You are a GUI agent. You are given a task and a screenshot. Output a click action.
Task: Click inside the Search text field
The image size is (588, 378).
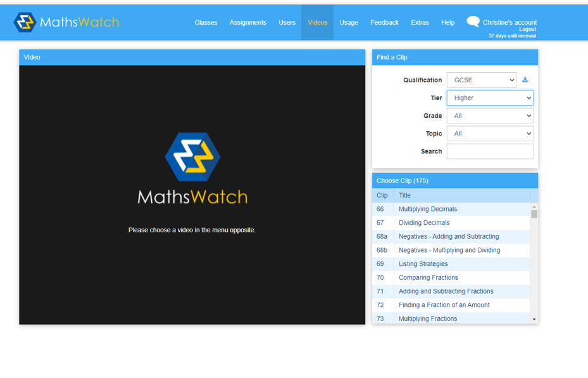point(490,151)
